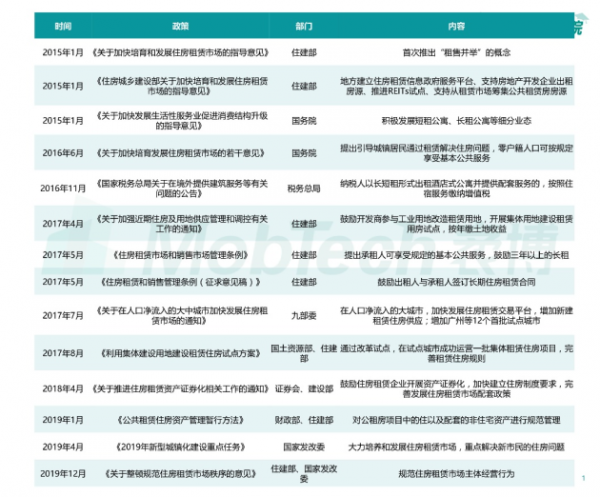Select policy 《关于加强近期住房及用地供应管理和调控有关工作的通知》
Viewport: 600px width, 497px height.
click(x=180, y=223)
